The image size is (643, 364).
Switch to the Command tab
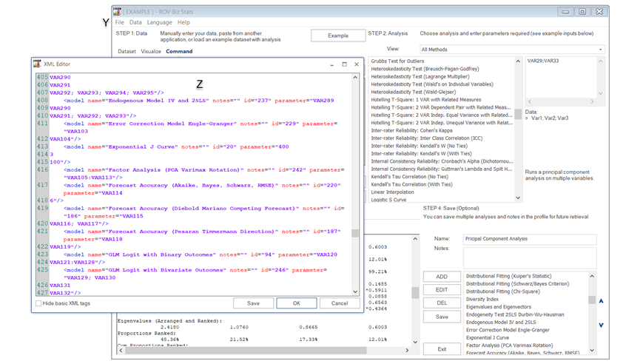click(179, 51)
